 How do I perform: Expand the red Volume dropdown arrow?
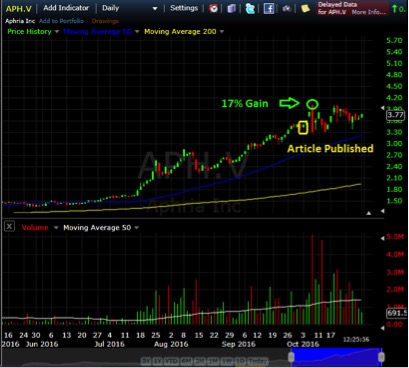pos(56,228)
